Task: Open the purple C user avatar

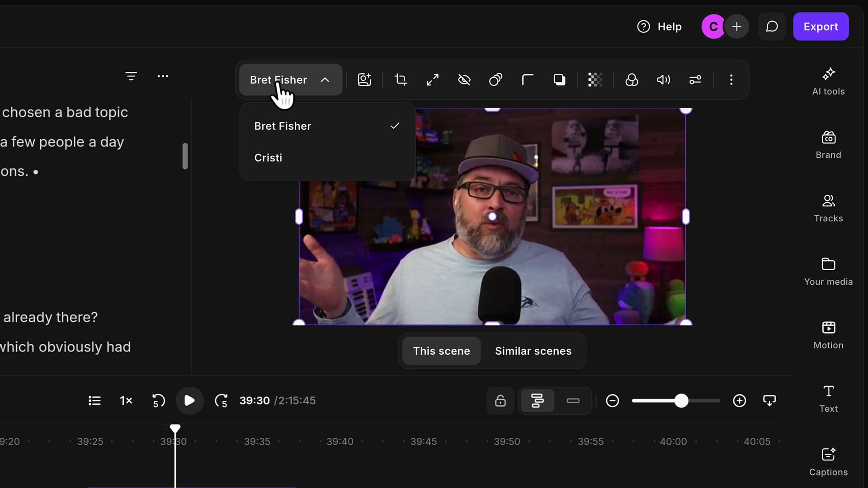Action: tap(713, 27)
